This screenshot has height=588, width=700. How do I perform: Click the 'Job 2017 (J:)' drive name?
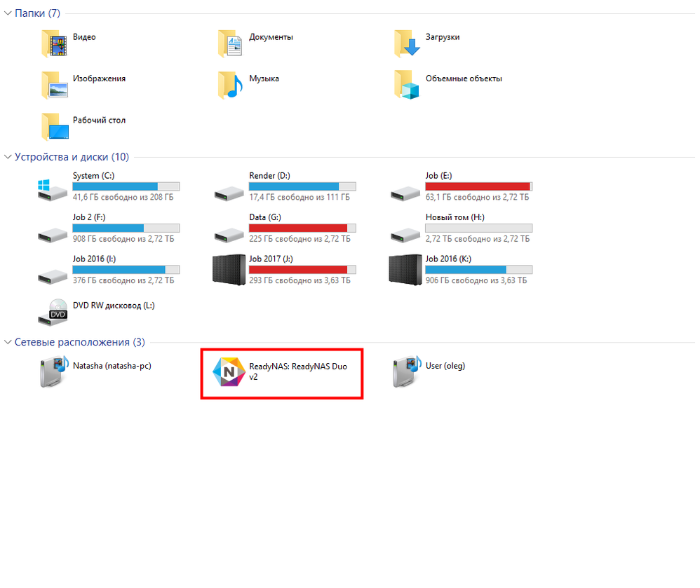(x=271, y=259)
